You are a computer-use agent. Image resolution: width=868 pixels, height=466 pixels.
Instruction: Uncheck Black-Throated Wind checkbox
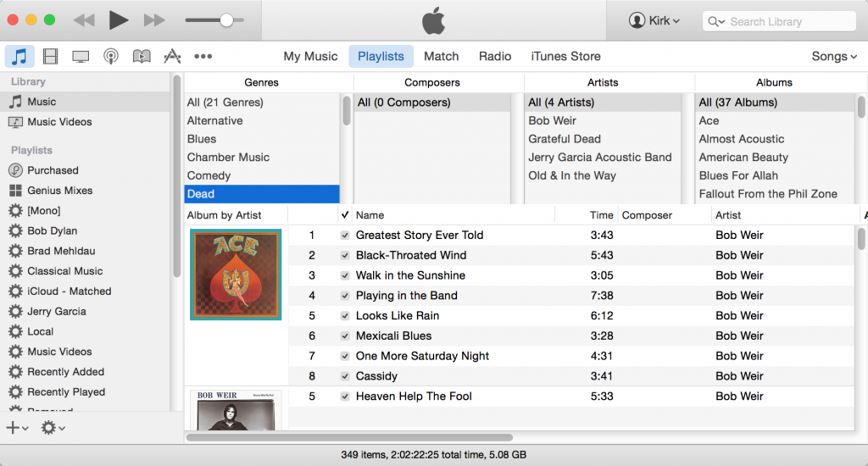(x=345, y=255)
